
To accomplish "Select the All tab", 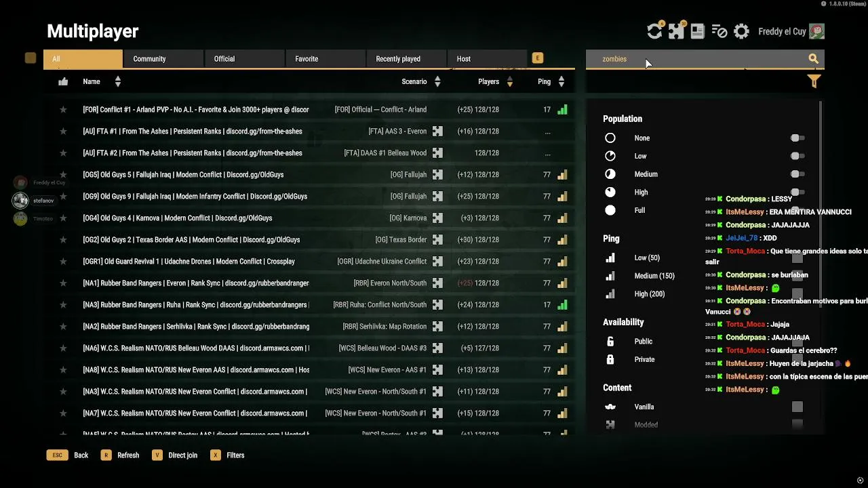I will (83, 59).
